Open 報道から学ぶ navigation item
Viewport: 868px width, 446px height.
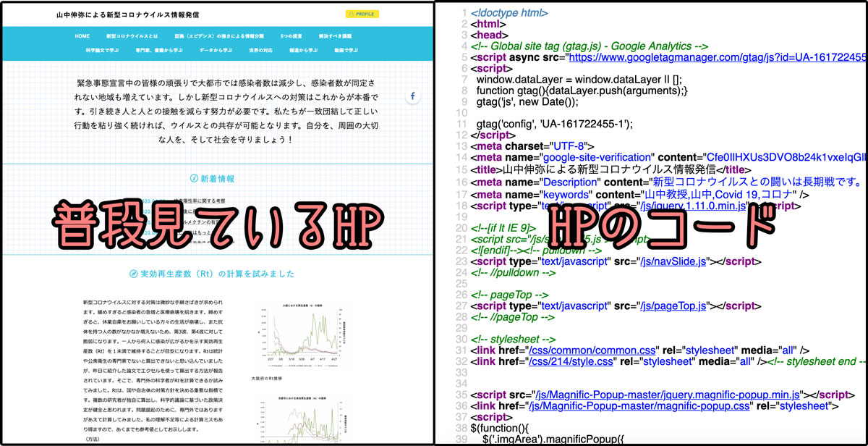(304, 51)
